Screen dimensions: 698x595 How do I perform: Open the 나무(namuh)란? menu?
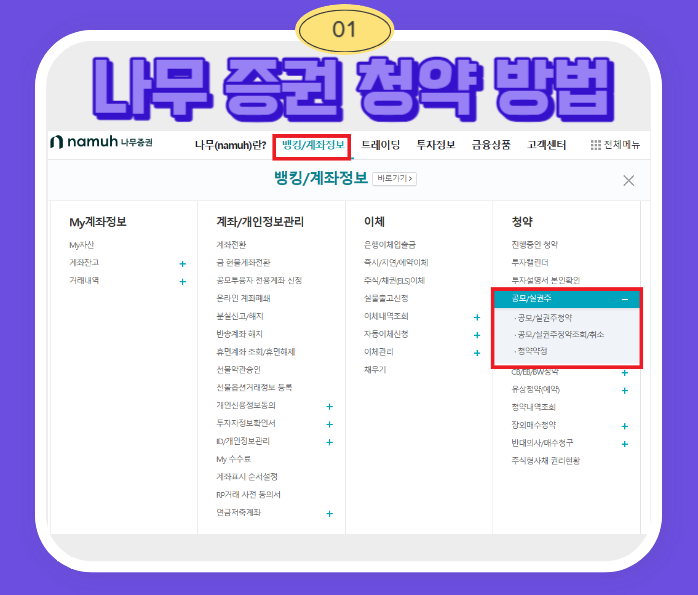[x=230, y=145]
